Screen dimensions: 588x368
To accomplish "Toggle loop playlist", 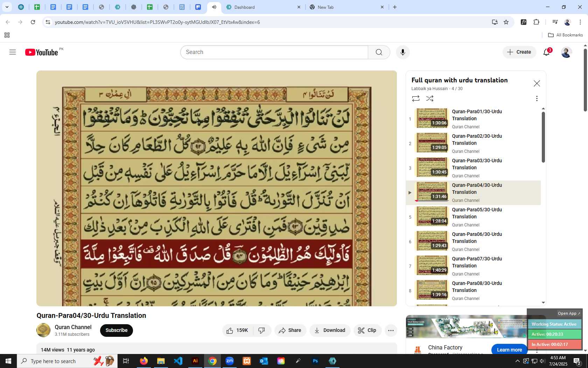I will pos(416,98).
